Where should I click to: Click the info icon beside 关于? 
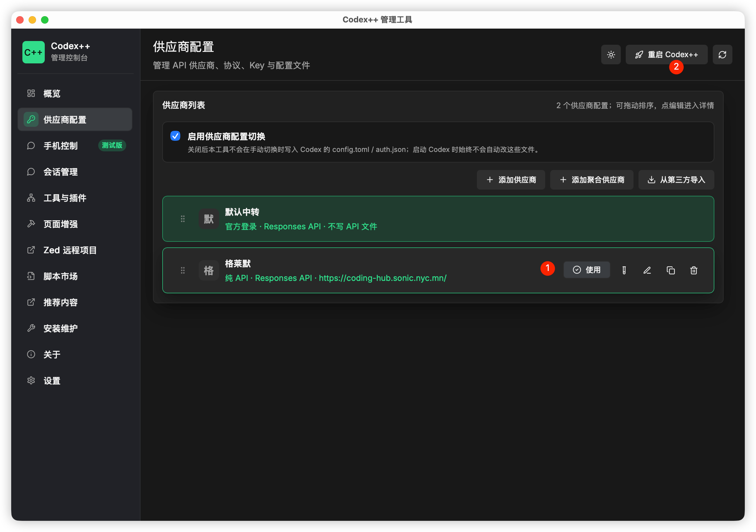(31, 355)
